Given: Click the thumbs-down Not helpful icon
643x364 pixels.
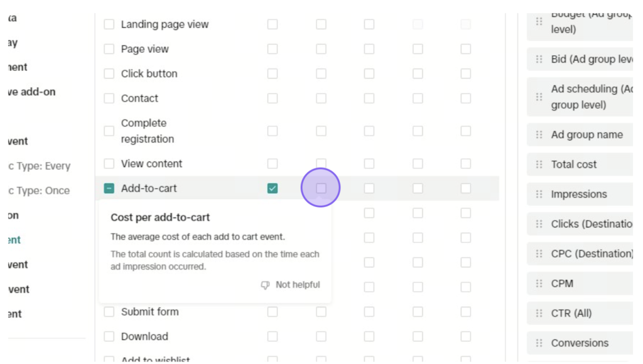Looking at the screenshot, I should (x=266, y=285).
